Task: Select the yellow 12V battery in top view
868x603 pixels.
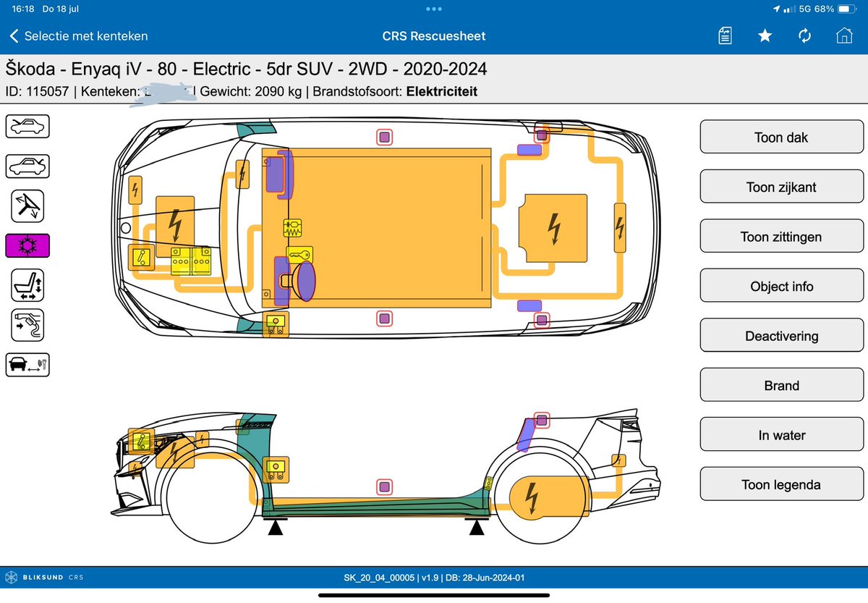Action: tap(191, 261)
